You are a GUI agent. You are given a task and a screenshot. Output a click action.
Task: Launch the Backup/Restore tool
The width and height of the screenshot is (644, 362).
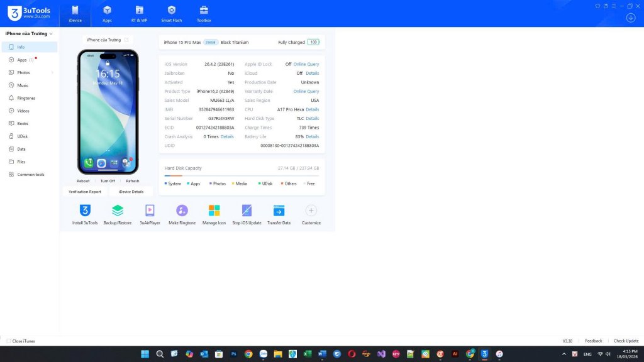coord(118,214)
